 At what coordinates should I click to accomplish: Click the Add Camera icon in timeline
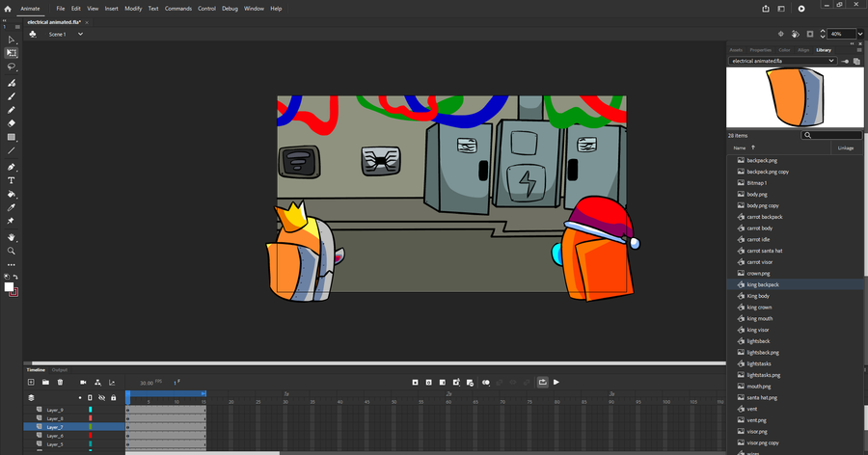click(83, 382)
